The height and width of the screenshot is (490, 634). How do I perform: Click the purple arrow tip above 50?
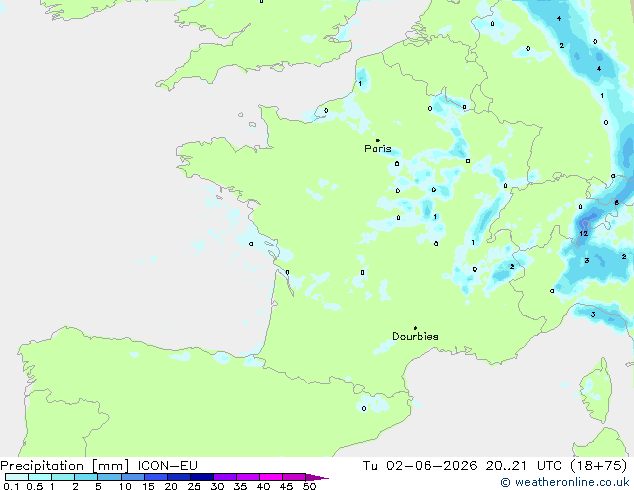coord(317,477)
